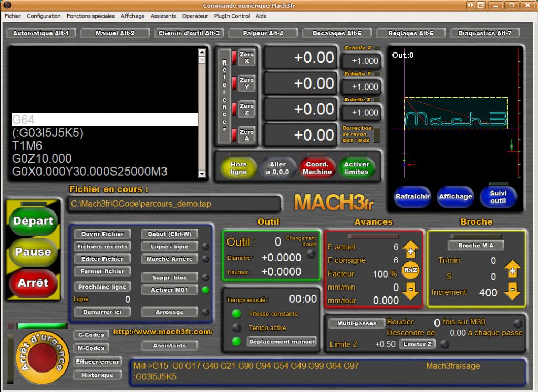Open the PlugIn Control menu
The width and height of the screenshot is (538, 392).
point(232,16)
